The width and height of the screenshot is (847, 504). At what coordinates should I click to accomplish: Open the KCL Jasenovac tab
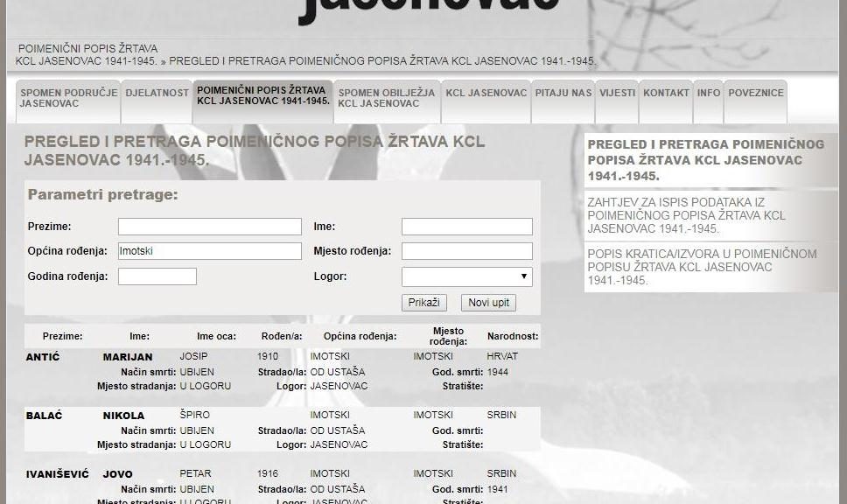coord(486,94)
